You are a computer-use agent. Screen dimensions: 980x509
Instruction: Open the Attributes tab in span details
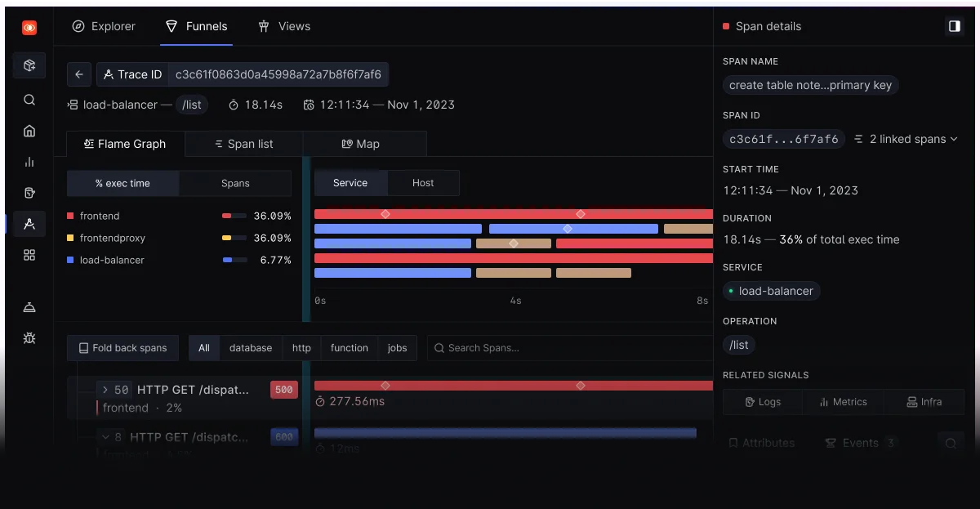pyautogui.click(x=761, y=443)
